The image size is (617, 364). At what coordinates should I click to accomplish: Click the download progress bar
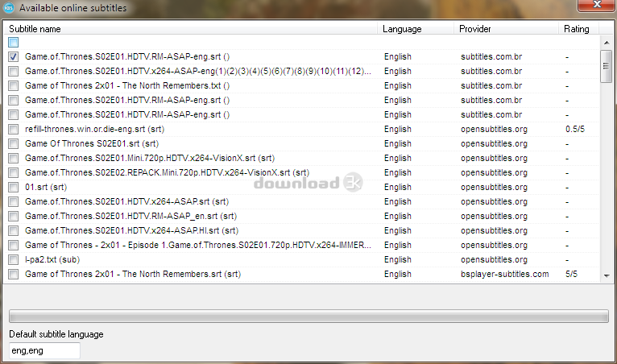[308, 316]
